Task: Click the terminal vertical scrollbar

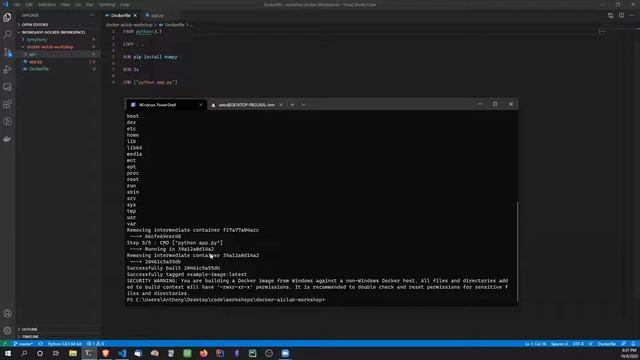Action: (517, 252)
